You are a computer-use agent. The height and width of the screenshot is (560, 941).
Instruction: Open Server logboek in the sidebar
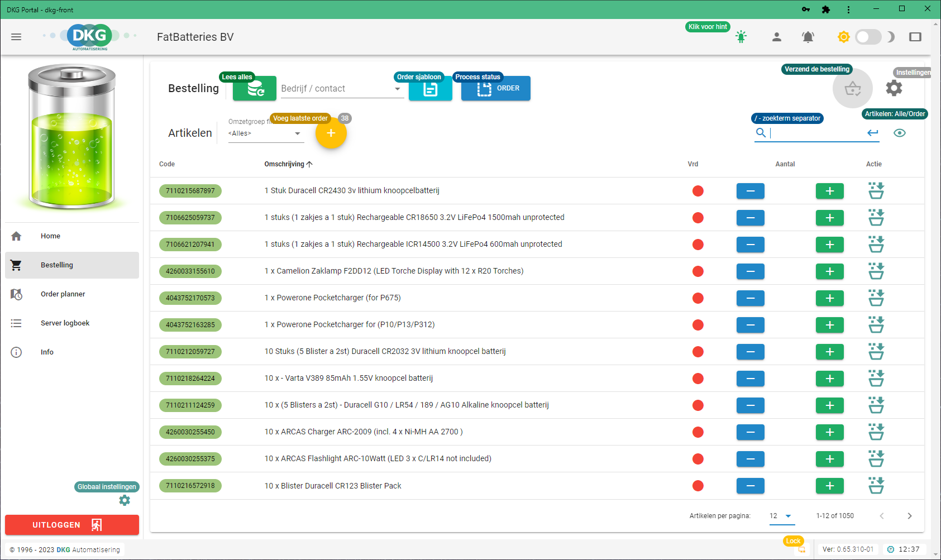(x=72, y=323)
